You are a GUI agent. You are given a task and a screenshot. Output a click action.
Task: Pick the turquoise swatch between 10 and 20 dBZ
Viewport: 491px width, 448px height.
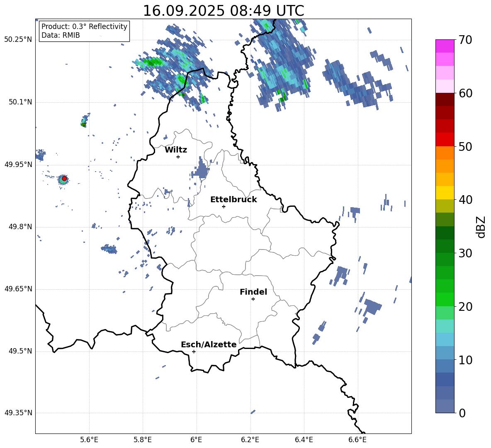click(445, 326)
